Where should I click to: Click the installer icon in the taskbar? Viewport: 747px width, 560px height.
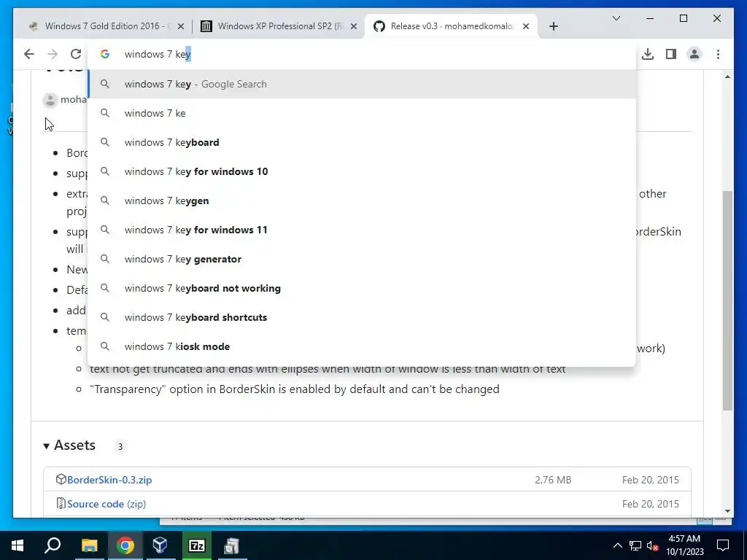[232, 545]
